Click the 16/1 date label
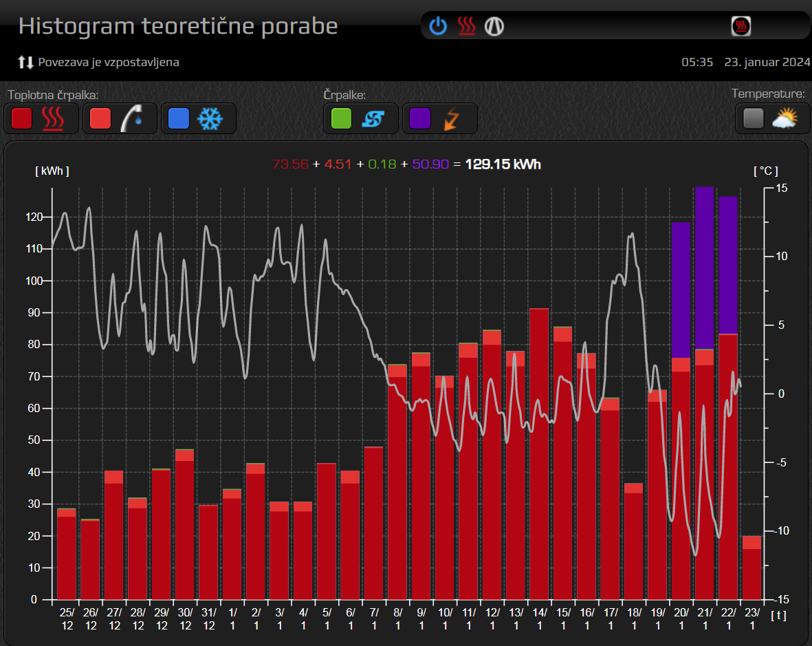Screen dimensions: 812x646 [x=586, y=619]
